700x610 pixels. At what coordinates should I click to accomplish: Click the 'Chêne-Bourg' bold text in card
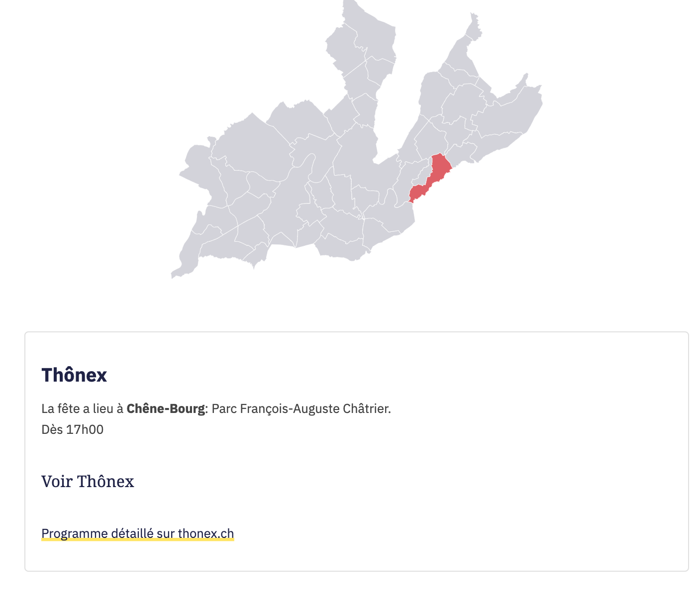coord(166,408)
